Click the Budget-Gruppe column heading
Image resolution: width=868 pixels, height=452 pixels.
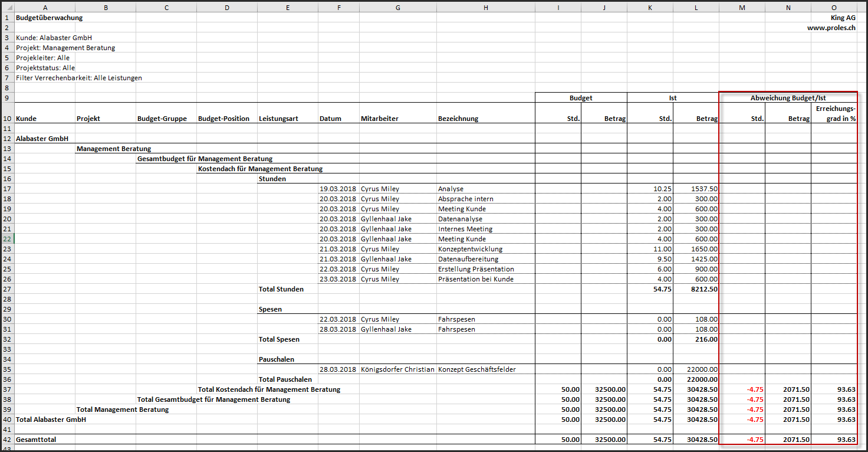pos(162,119)
